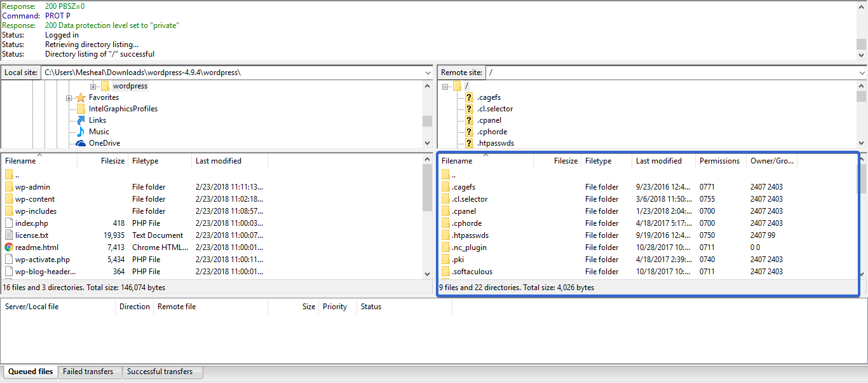
Task: Select the .cl.selector row in remote file list
Action: [x=648, y=199]
